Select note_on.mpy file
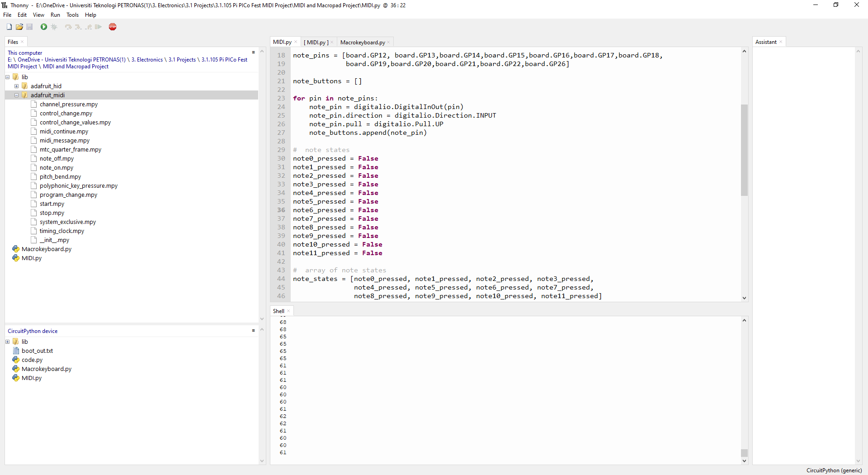Viewport: 868px width, 475px height. 56,168
